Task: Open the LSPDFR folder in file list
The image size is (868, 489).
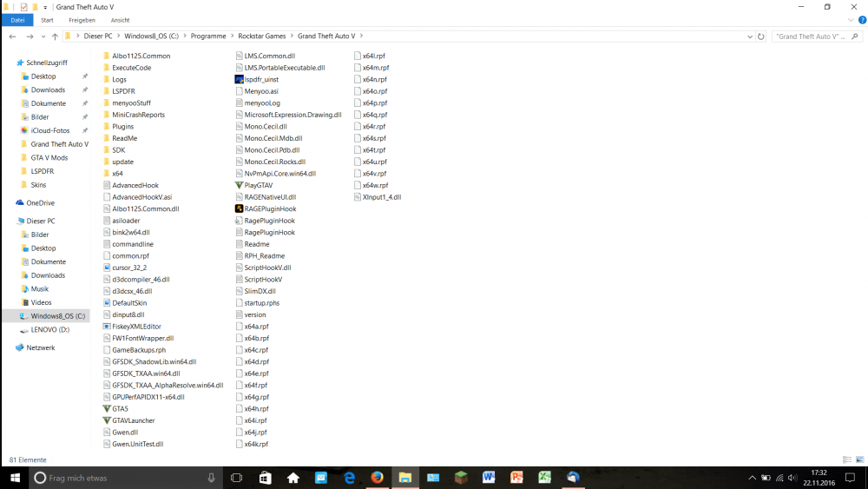Action: 118,91
